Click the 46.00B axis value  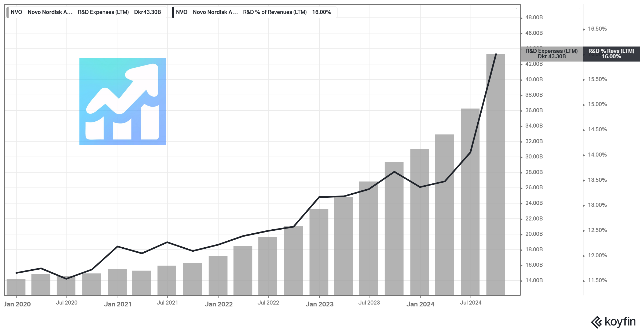tap(534, 33)
